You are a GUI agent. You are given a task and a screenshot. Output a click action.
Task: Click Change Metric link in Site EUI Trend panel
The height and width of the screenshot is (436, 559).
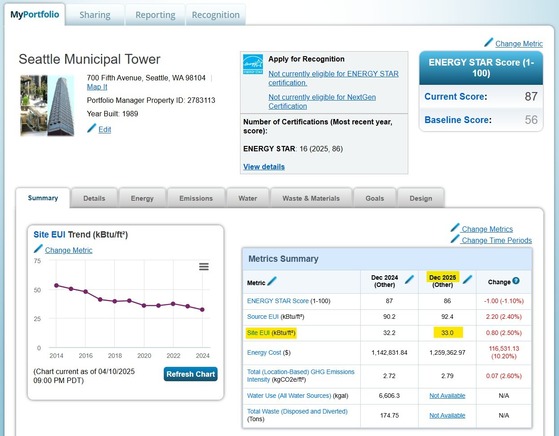(68, 250)
